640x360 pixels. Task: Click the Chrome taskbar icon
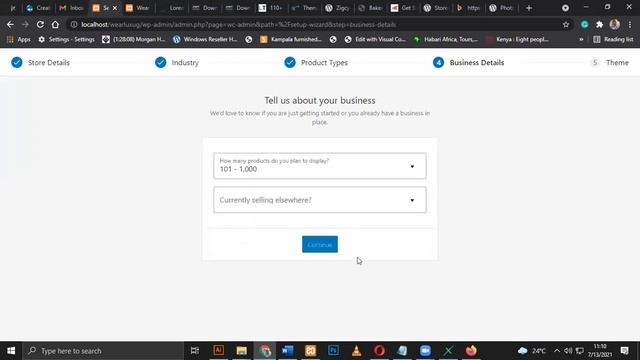265,351
